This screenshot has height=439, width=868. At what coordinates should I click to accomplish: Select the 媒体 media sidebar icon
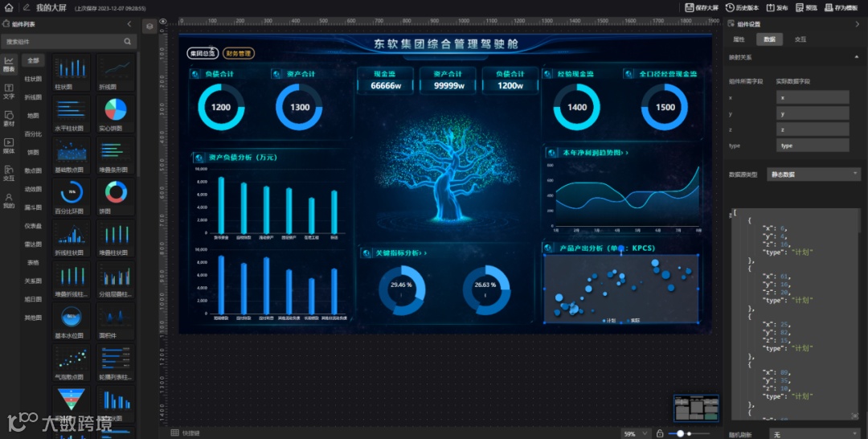tap(9, 146)
